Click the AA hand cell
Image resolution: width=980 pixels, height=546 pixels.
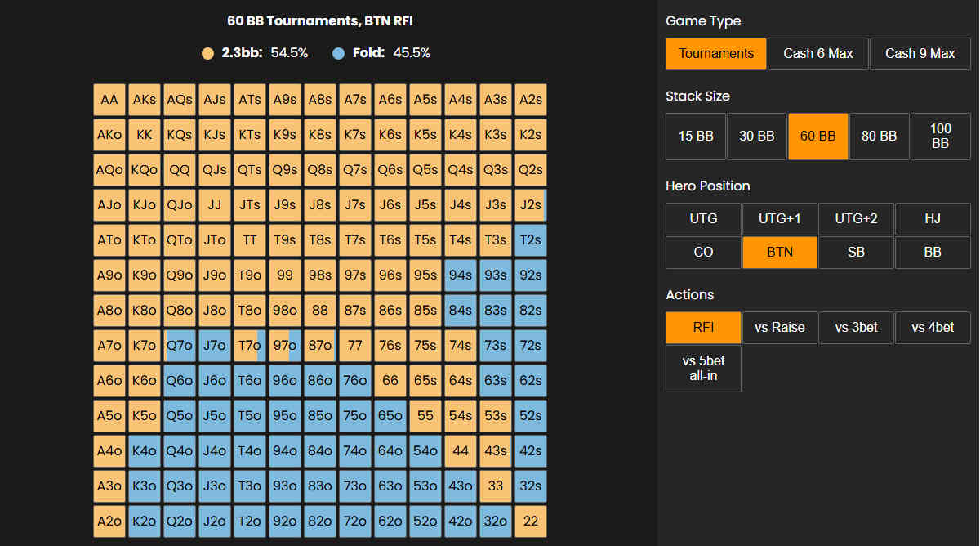click(109, 100)
